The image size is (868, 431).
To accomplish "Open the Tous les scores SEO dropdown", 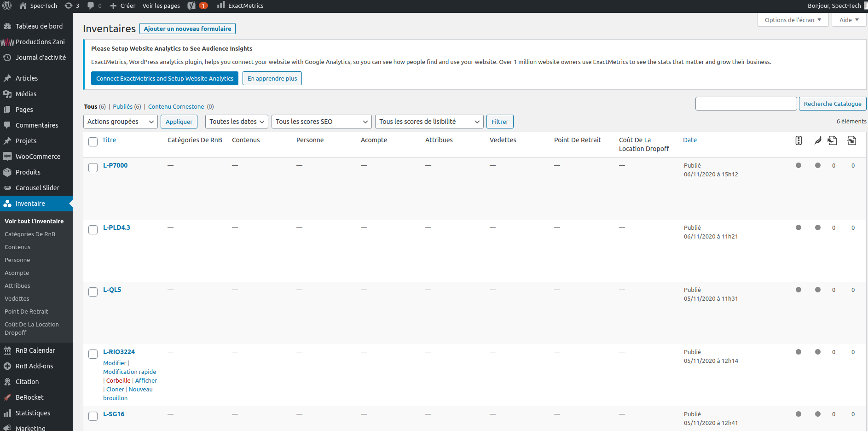I will 322,122.
